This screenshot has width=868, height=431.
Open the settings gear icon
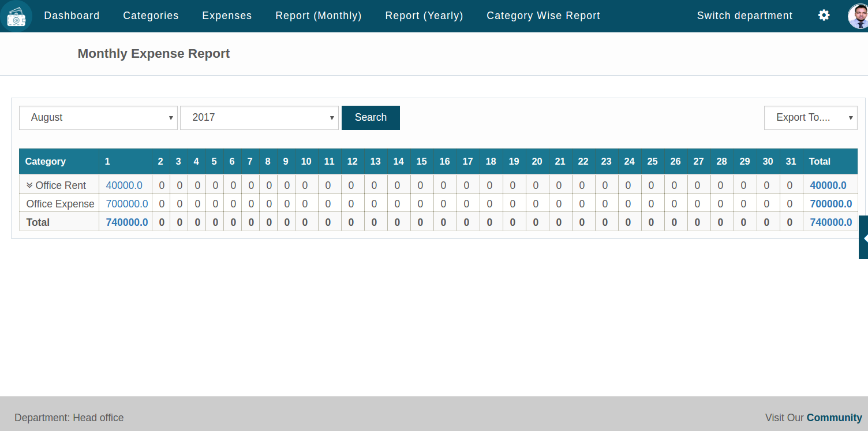(824, 16)
